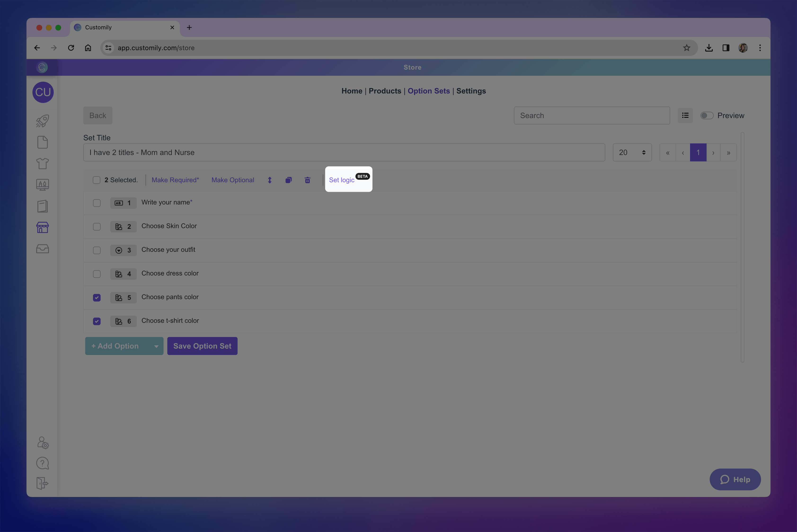Open the Products navigation tab

pyautogui.click(x=385, y=91)
